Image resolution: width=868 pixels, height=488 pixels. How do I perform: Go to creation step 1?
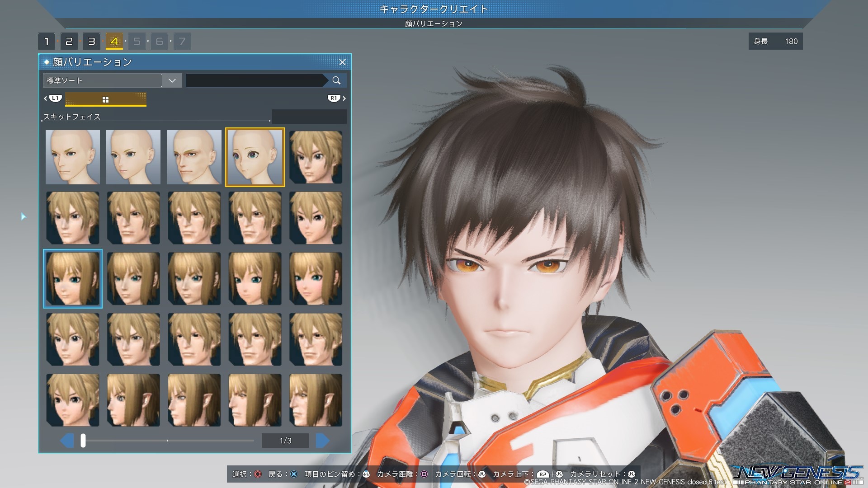(x=47, y=41)
